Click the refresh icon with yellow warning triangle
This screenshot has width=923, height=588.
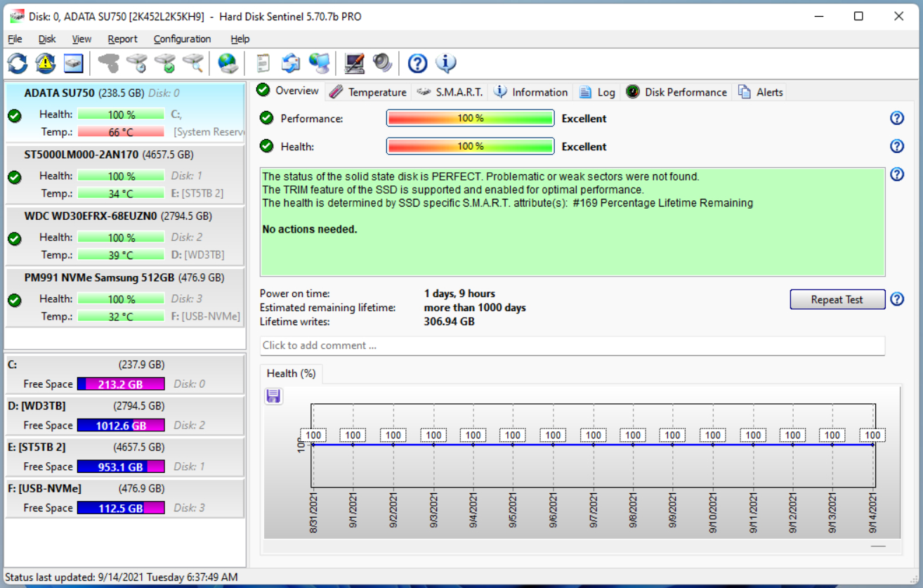(46, 63)
